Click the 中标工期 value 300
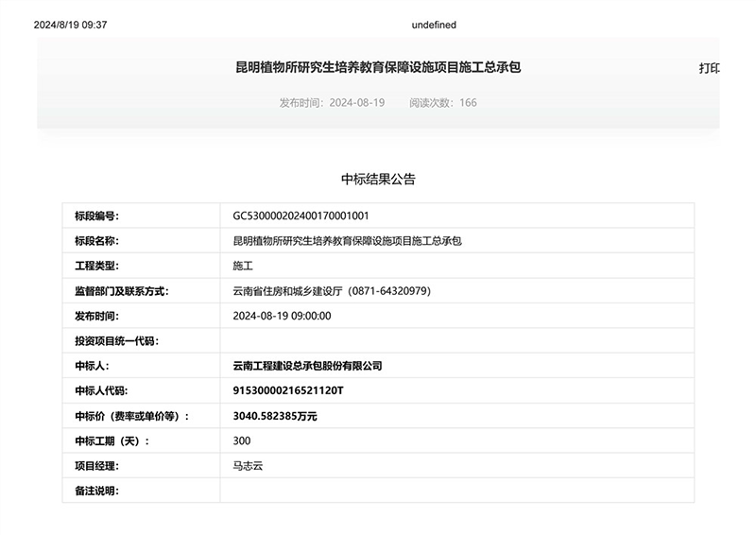Viewport: 756px width, 535px height. 242,440
